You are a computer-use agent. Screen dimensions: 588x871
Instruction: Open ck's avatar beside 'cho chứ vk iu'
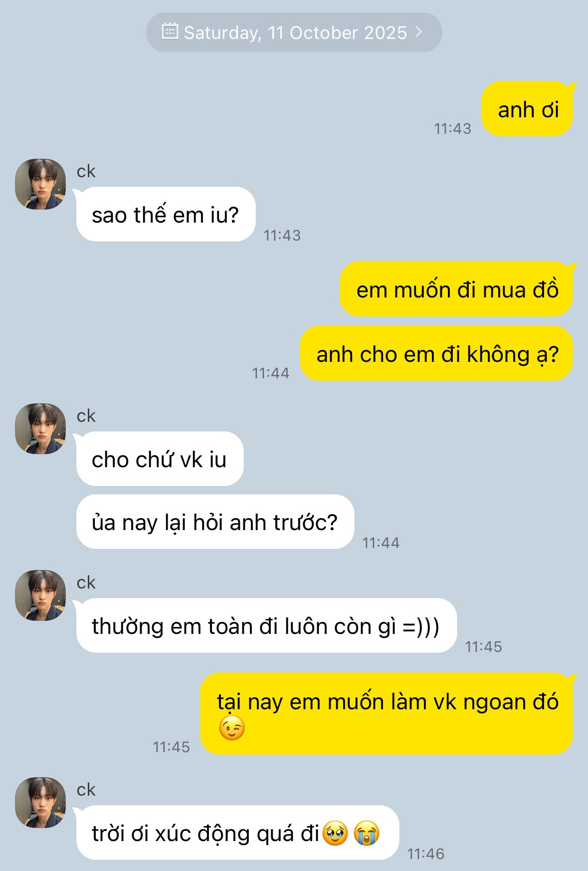40,429
